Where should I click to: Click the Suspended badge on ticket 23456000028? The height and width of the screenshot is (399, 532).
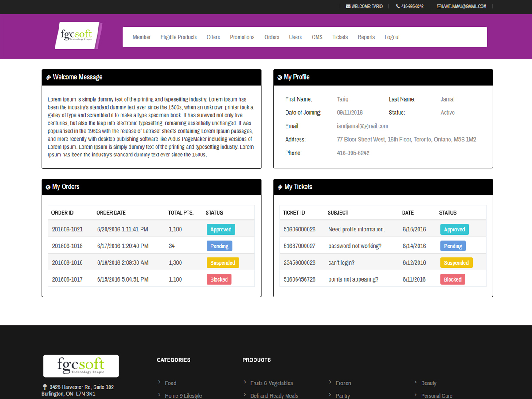pos(456,263)
